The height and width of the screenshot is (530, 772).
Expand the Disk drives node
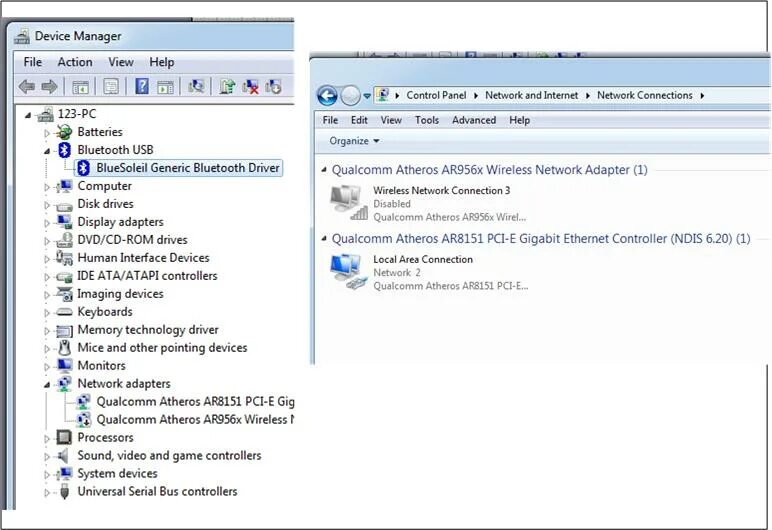[x=47, y=205]
